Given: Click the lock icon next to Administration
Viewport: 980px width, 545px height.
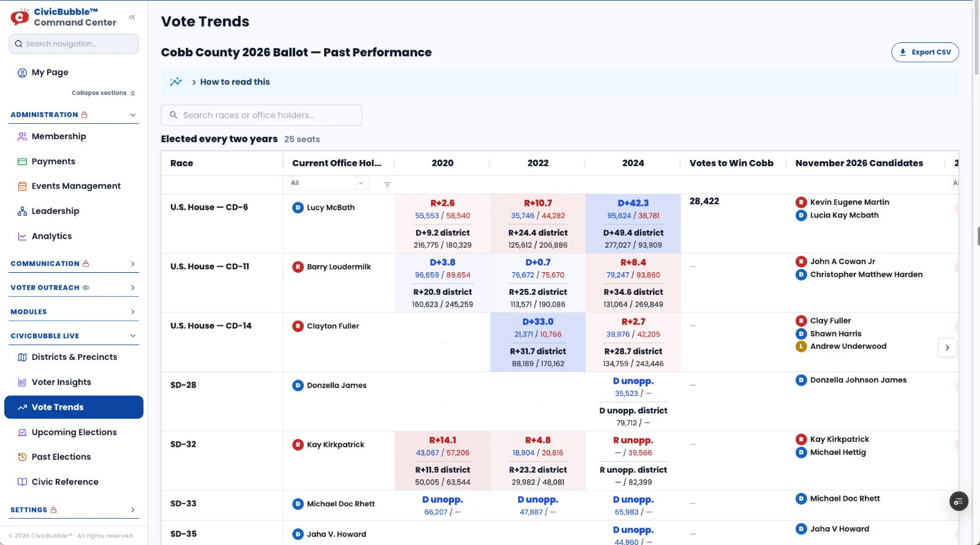Looking at the screenshot, I should [85, 115].
